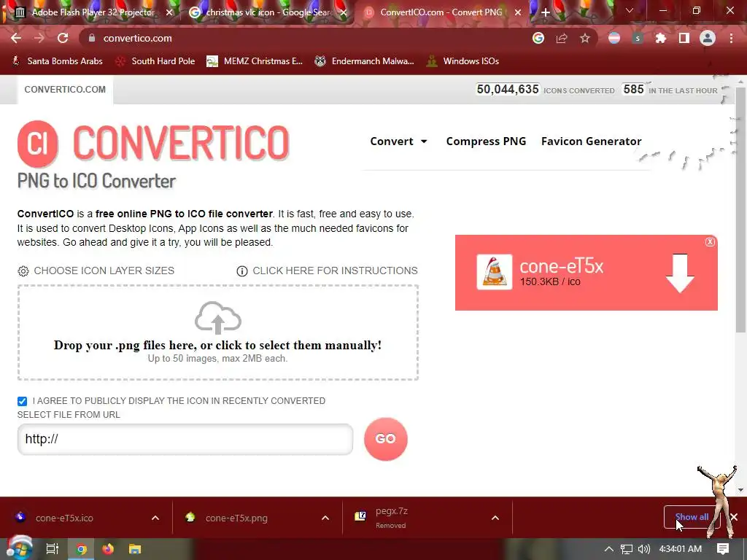Close the cone-eT5x result card
Viewport: 747px width, 560px height.
[710, 242]
